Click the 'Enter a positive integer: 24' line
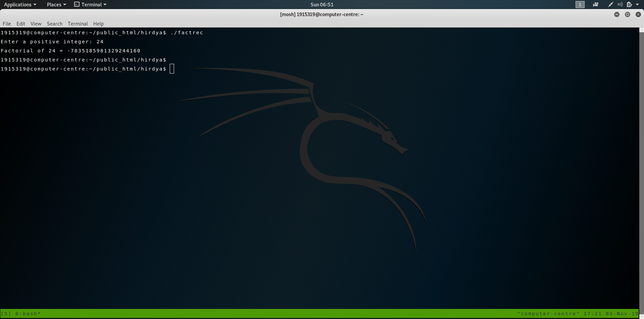Image resolution: width=644 pixels, height=319 pixels. (x=52, y=42)
